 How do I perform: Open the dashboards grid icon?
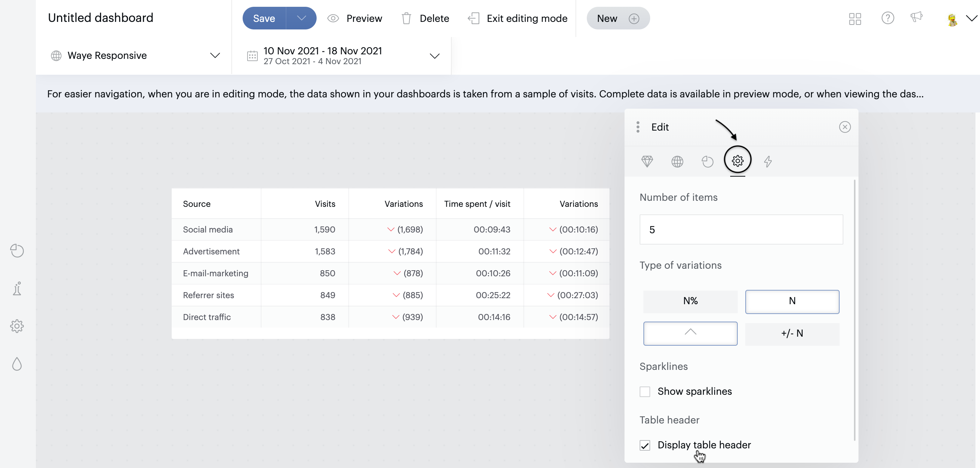pyautogui.click(x=855, y=18)
